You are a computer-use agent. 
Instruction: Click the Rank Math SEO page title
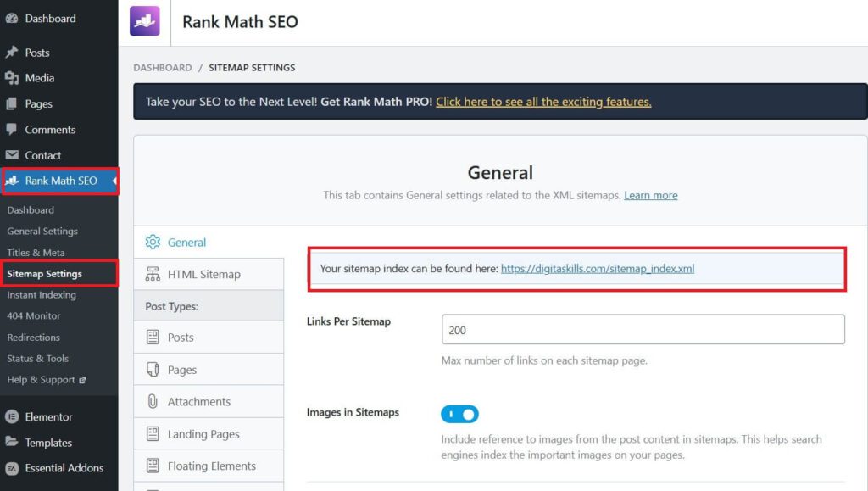[x=240, y=21]
